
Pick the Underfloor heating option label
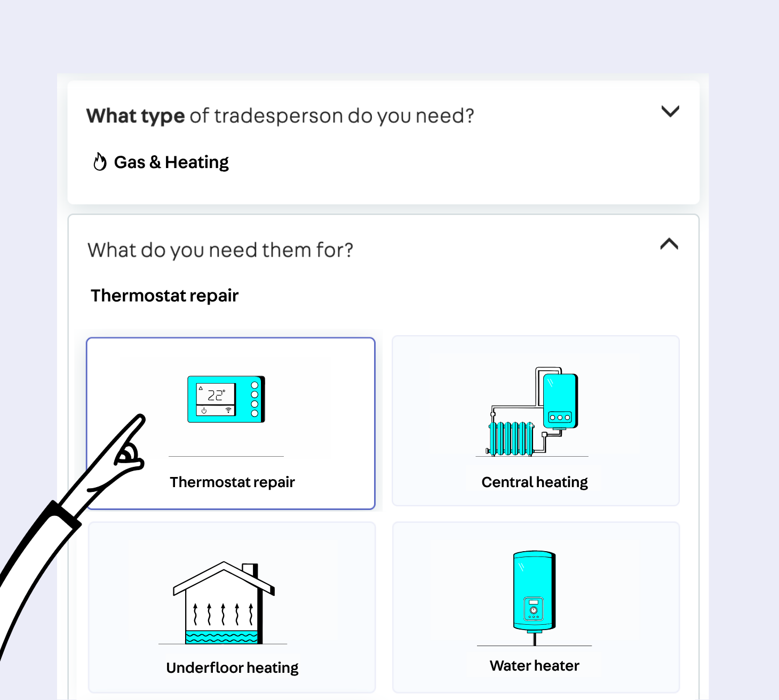232,668
